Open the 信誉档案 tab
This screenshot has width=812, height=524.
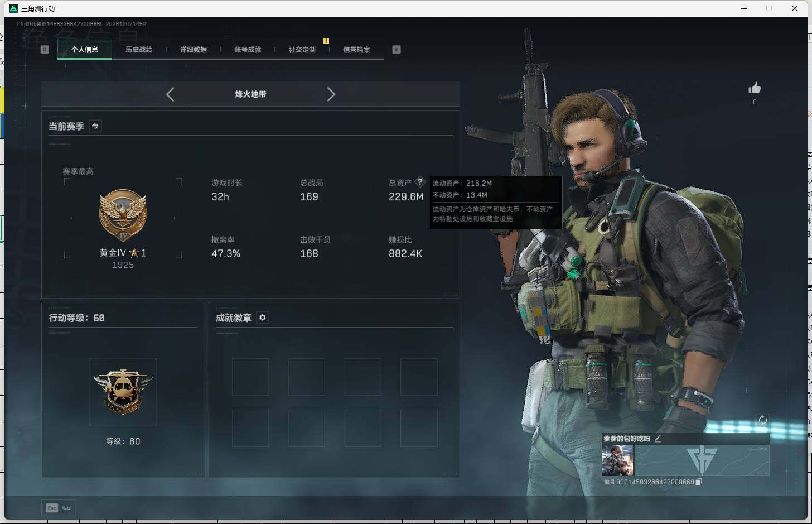(x=356, y=50)
